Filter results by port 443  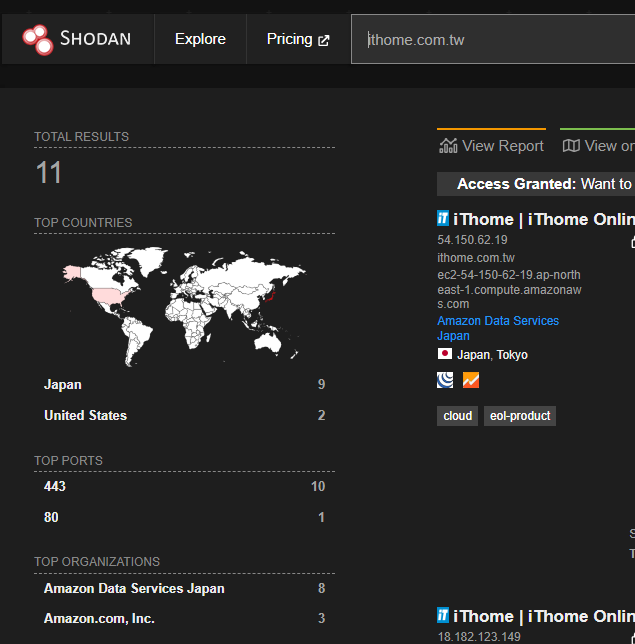tap(184, 486)
